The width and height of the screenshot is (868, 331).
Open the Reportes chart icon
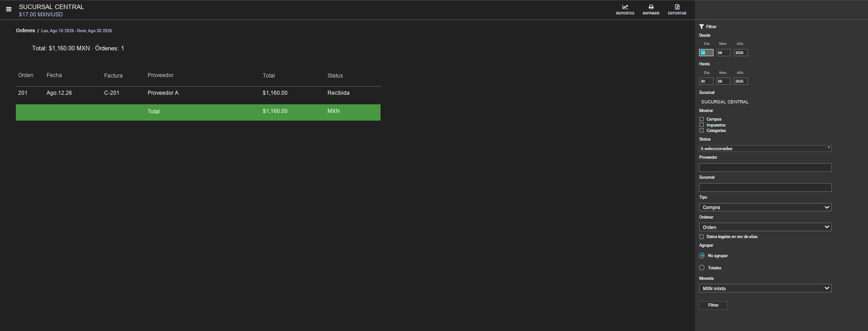pyautogui.click(x=625, y=7)
